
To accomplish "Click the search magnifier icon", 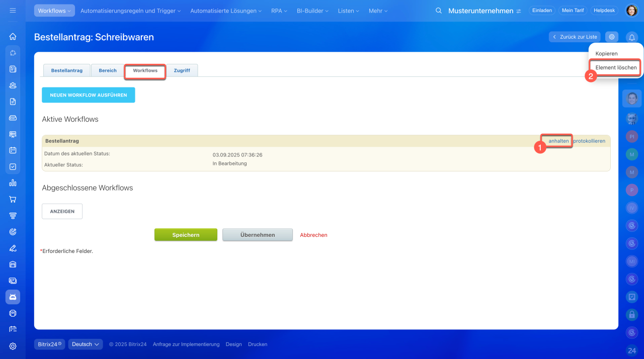I will click(439, 11).
